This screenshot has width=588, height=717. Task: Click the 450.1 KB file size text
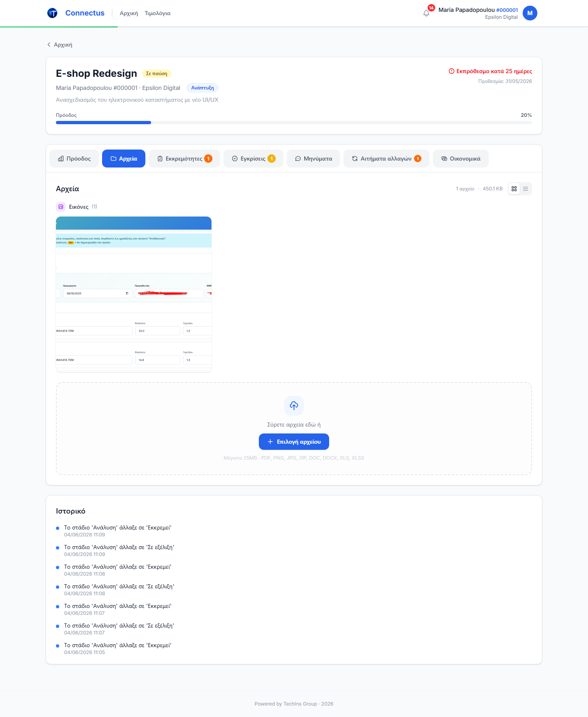pyautogui.click(x=492, y=189)
